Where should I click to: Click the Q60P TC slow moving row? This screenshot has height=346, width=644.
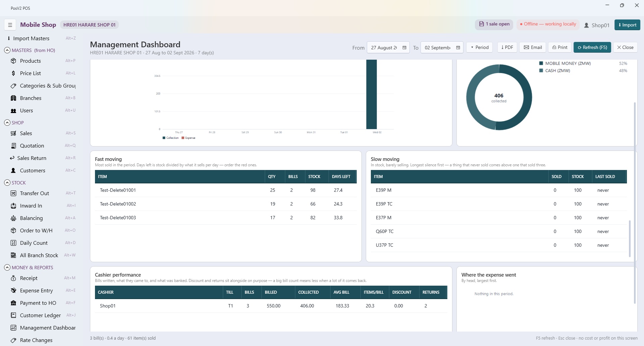(499, 231)
